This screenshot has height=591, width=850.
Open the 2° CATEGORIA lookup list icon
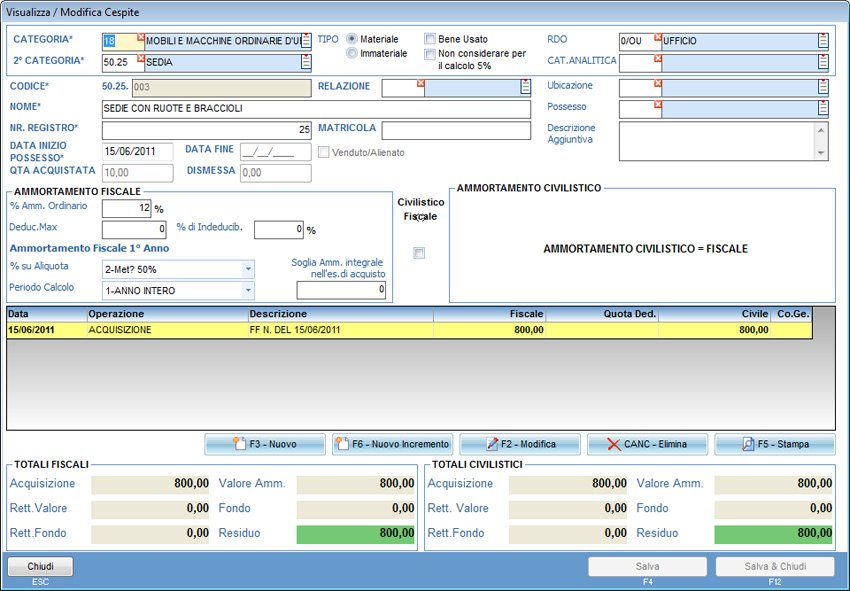(306, 62)
